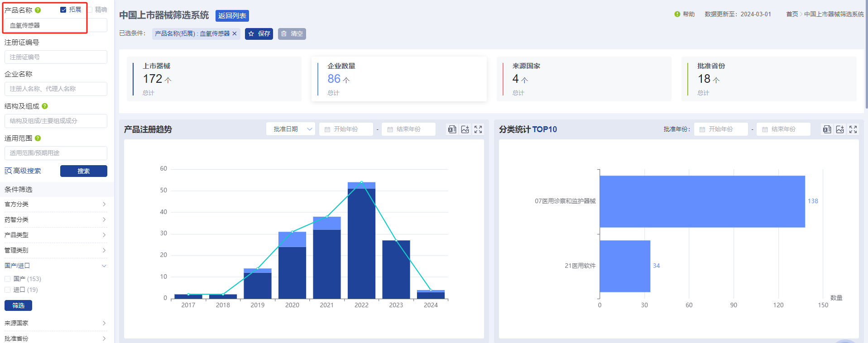Image resolution: width=868 pixels, height=343 pixels.
Task: Pick 开始年份 in 产品注册趋势 panel
Action: 346,129
